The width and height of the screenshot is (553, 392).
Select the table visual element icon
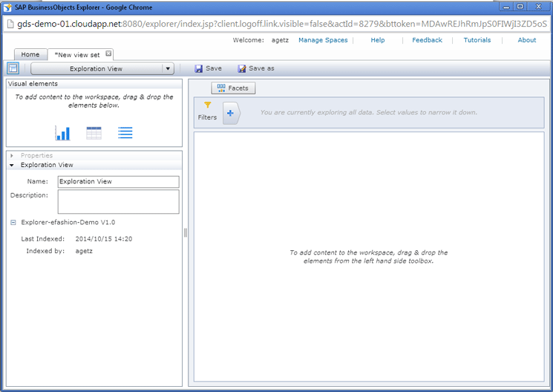[x=94, y=133]
